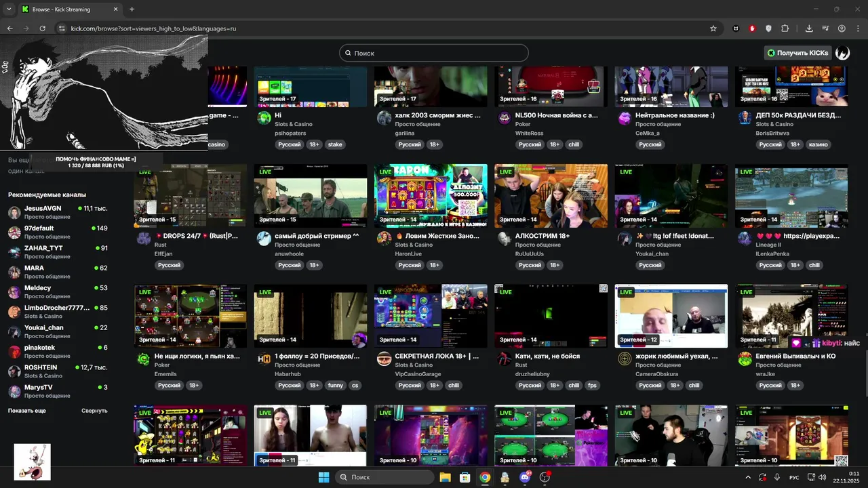This screenshot has height=488, width=868.
Task: Reload the Kick browse page
Action: pos(42,28)
